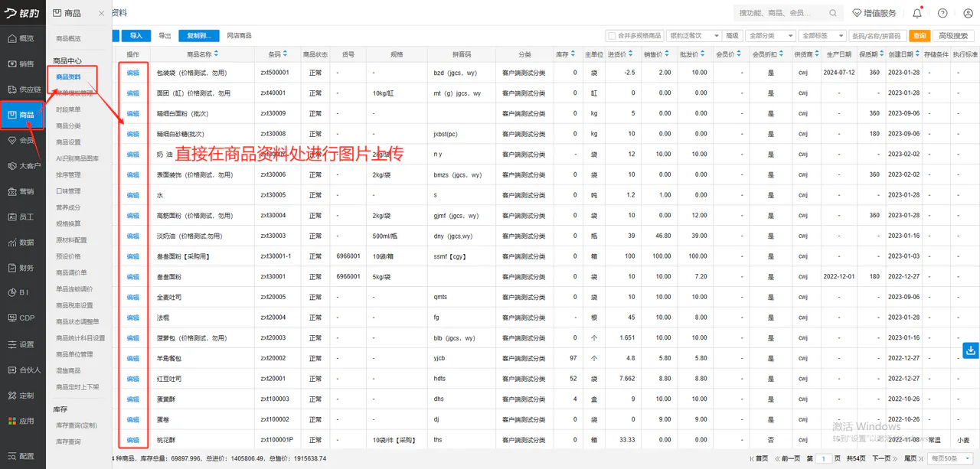Open the 银豹泛餐饮 store dropdown

coord(694,36)
